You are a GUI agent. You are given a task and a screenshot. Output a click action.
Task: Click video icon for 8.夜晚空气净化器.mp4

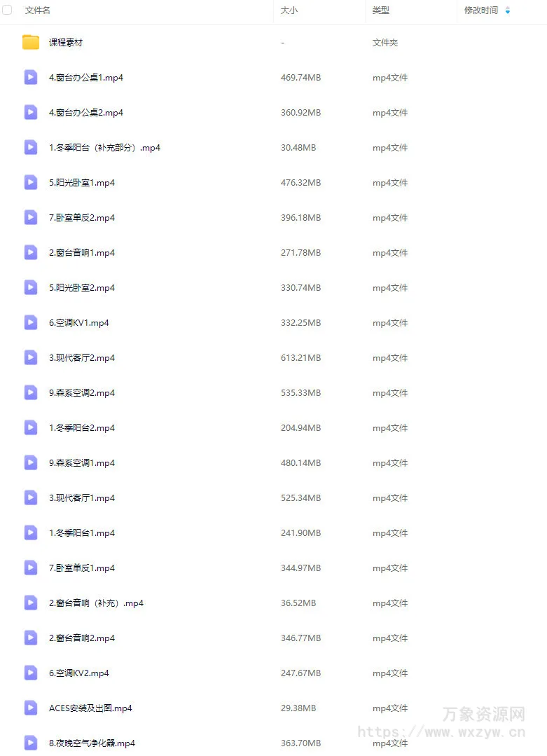tap(31, 743)
